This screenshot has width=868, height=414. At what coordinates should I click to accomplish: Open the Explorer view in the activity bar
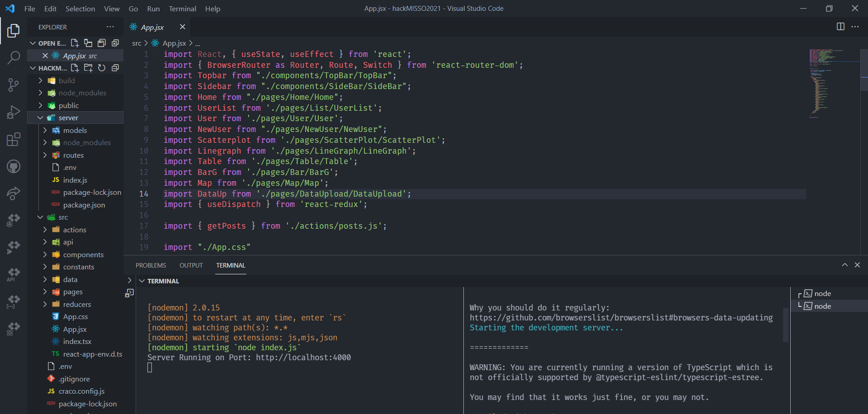(14, 31)
